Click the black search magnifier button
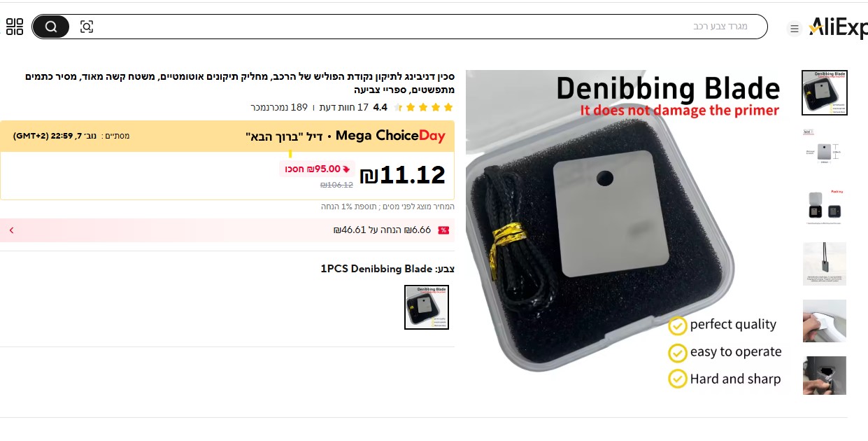This screenshot has height=441, width=868. [x=51, y=27]
